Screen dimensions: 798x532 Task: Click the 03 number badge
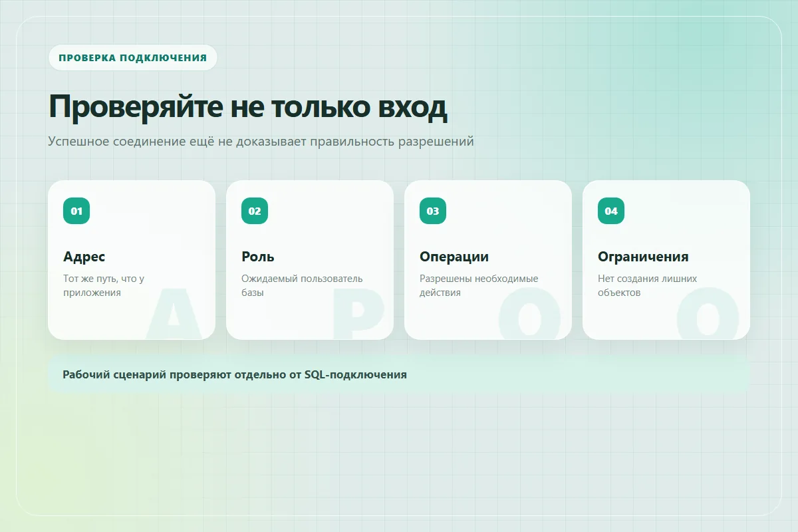(433, 211)
